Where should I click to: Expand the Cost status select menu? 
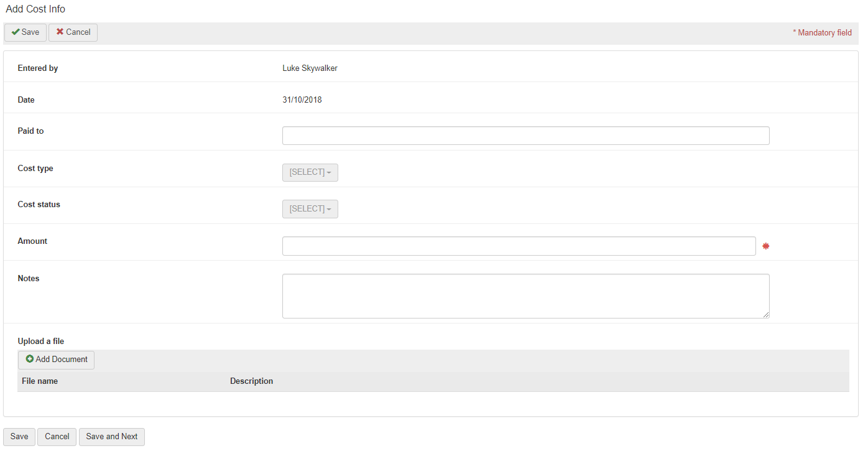pos(310,209)
